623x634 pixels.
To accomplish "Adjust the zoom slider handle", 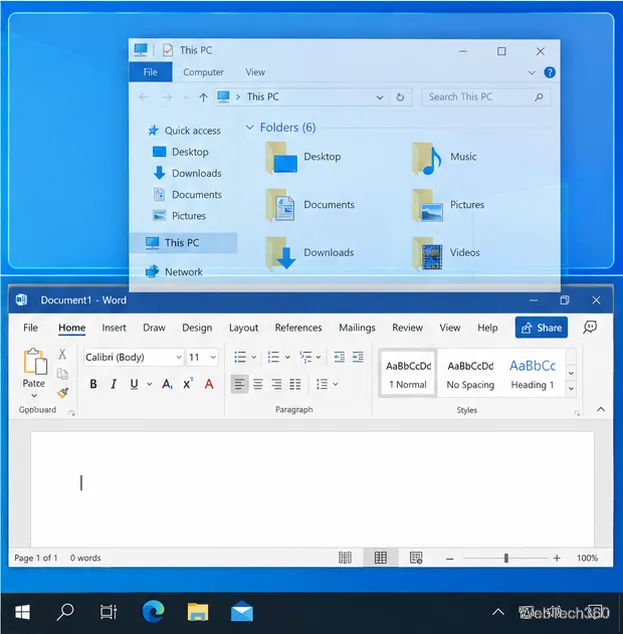I will click(506, 558).
